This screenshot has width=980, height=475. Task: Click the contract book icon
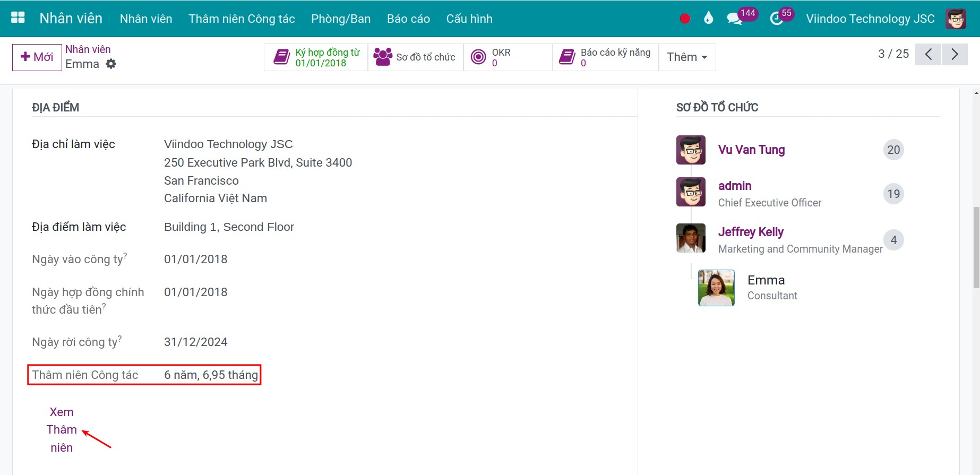[281, 57]
